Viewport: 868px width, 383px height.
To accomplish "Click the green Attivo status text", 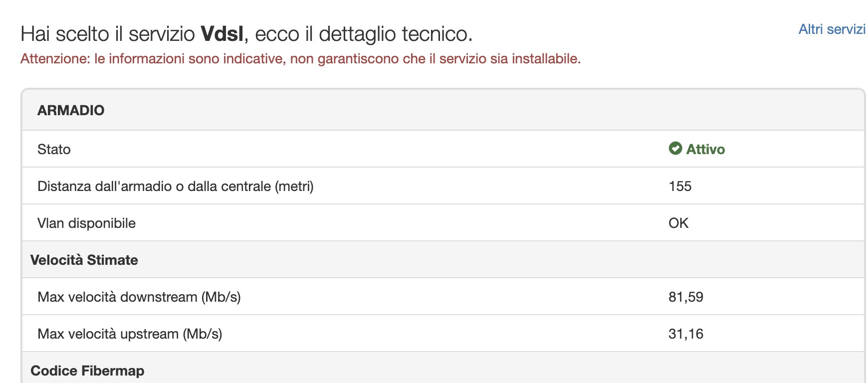I will [x=705, y=149].
